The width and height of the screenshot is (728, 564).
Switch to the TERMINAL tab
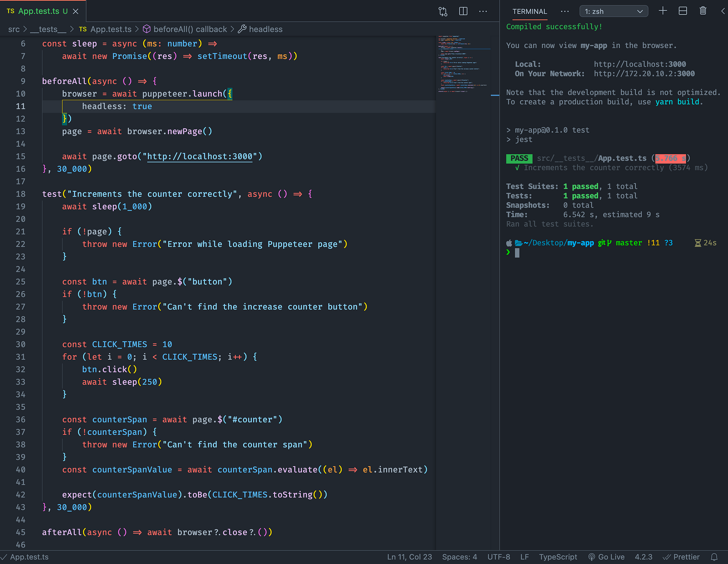point(530,11)
